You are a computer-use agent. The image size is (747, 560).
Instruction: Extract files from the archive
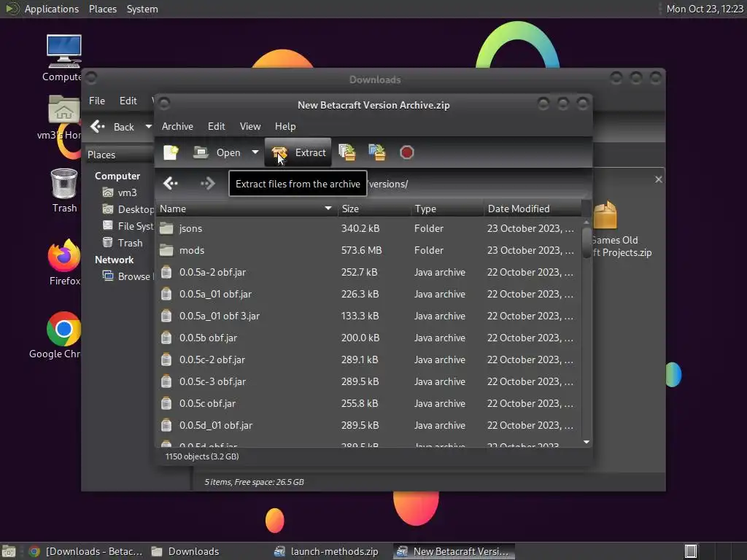coord(298,152)
